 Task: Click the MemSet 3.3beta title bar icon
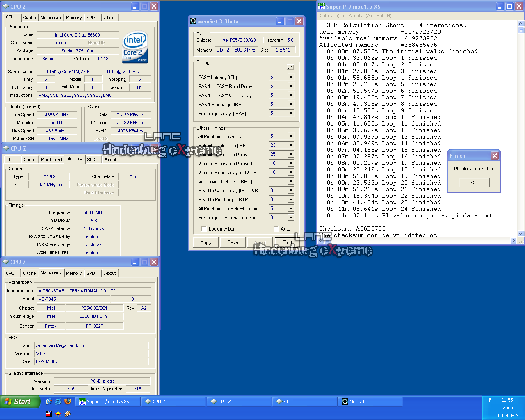point(193,21)
